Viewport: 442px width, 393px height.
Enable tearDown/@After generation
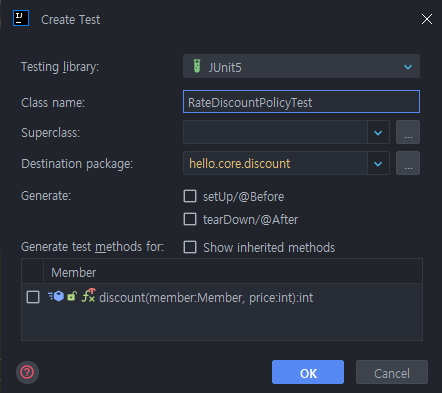(190, 219)
